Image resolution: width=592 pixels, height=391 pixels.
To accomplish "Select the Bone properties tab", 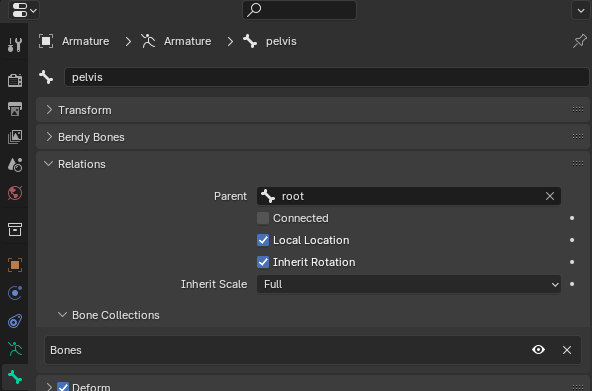I will click(15, 377).
